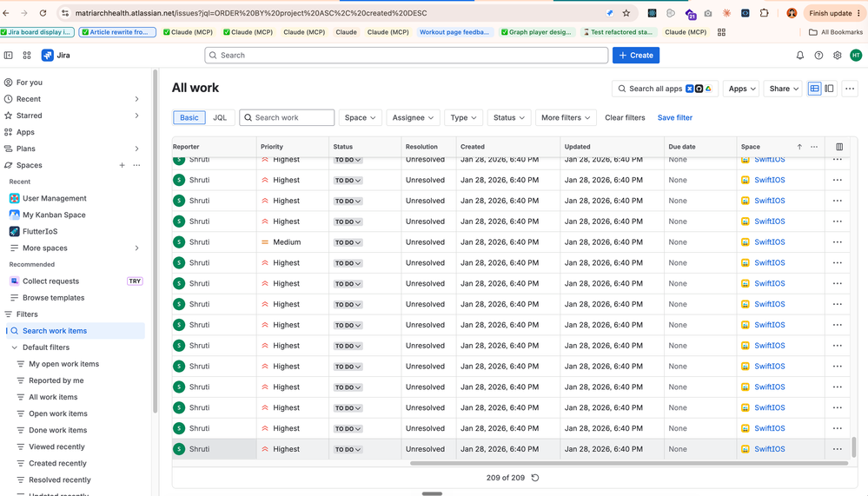868x496 pixels.
Task: Add a new space with plus icon
Action: tap(122, 165)
